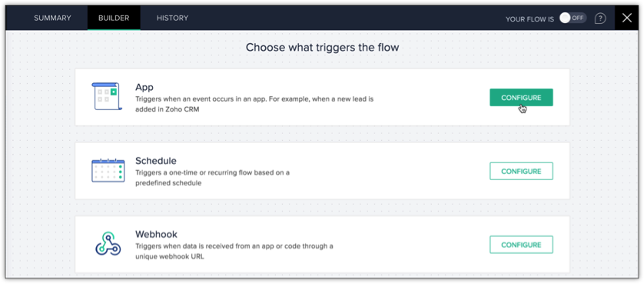Configure the Webhook trigger
Screen dimensions: 644x284
(521, 245)
